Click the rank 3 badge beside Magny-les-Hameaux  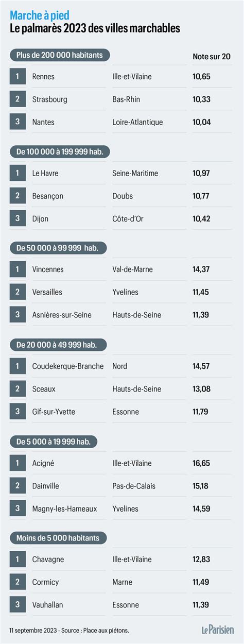[18, 508]
